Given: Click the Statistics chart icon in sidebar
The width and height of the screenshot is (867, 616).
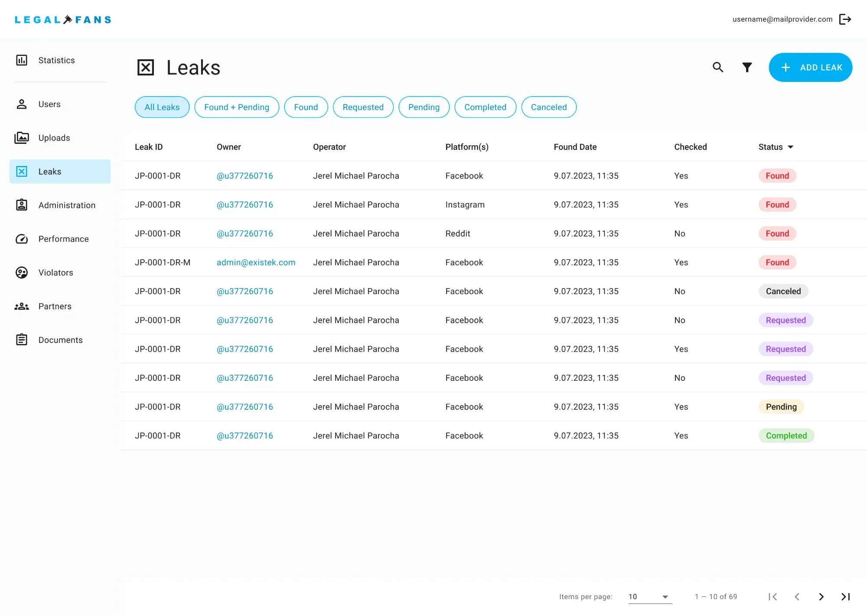Looking at the screenshot, I should click(x=22, y=60).
